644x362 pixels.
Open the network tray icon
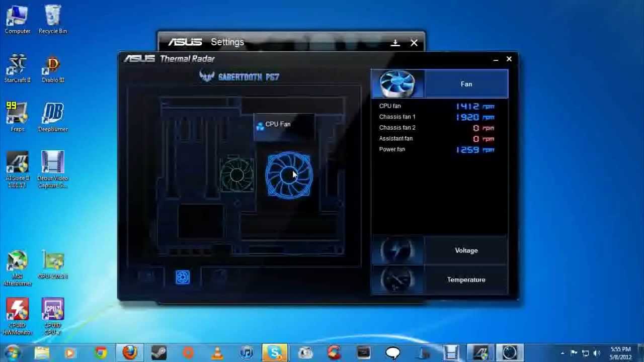586,353
